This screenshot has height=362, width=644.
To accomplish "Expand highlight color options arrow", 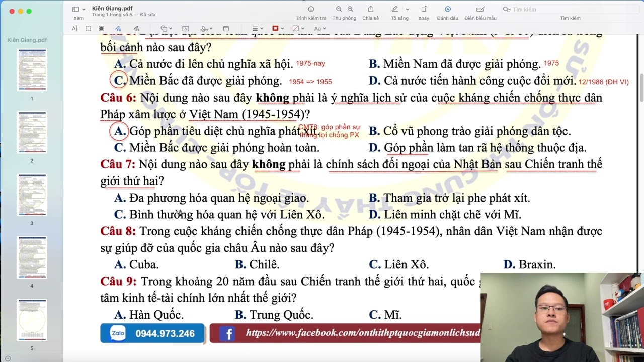I will click(407, 9).
